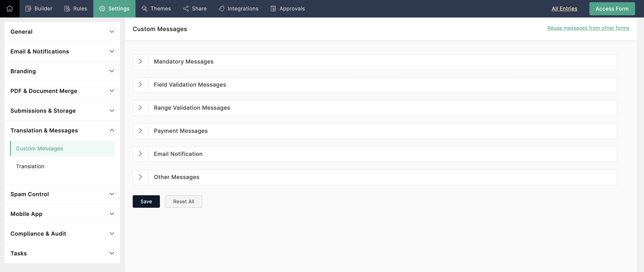
Task: Click the home icon in top bar
Action: (x=10, y=9)
